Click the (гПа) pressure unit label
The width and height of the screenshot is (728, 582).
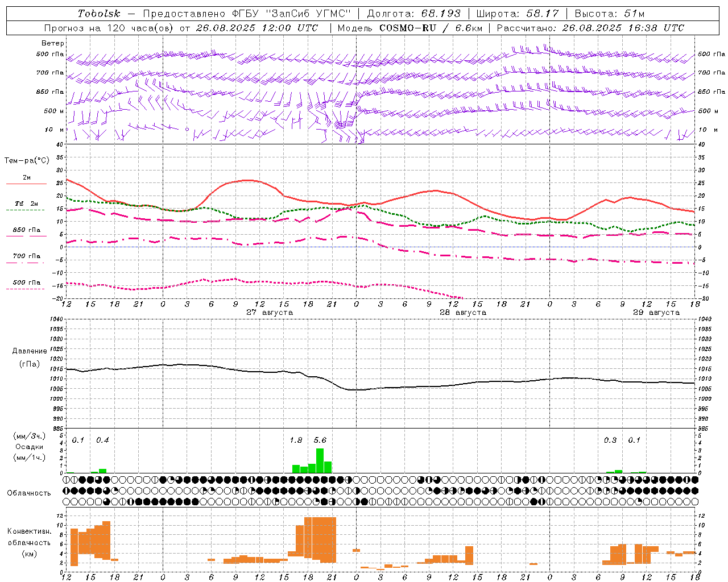coord(30,364)
